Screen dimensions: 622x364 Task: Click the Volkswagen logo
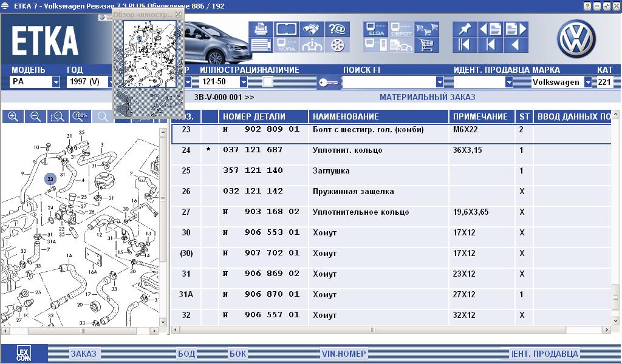tap(576, 39)
